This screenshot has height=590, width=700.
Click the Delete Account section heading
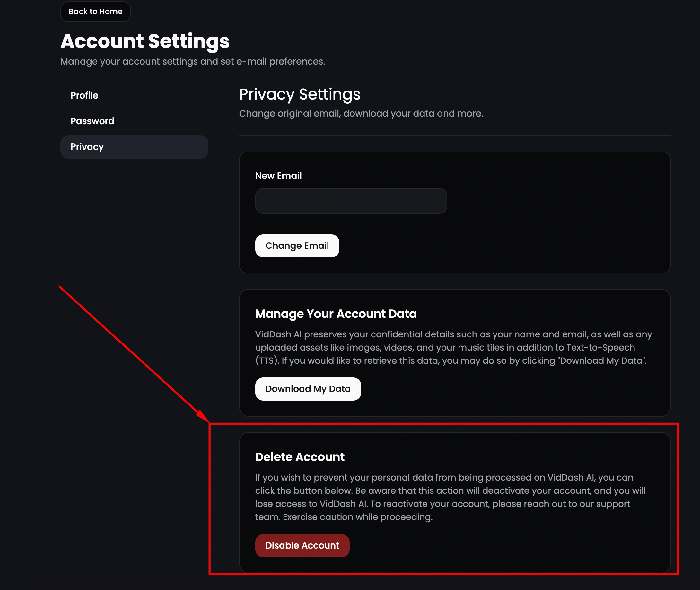tap(300, 456)
